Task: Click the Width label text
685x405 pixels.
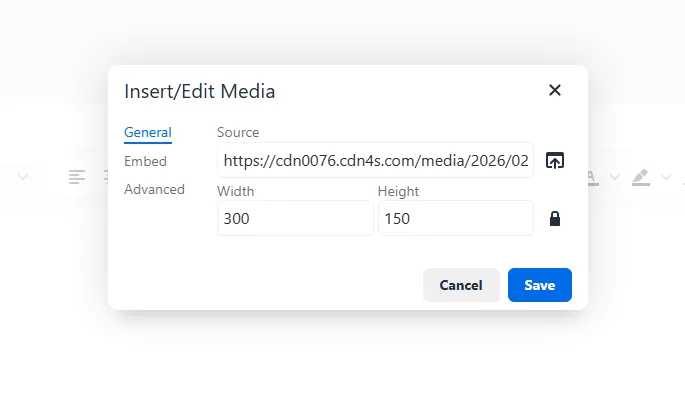Action: click(235, 191)
